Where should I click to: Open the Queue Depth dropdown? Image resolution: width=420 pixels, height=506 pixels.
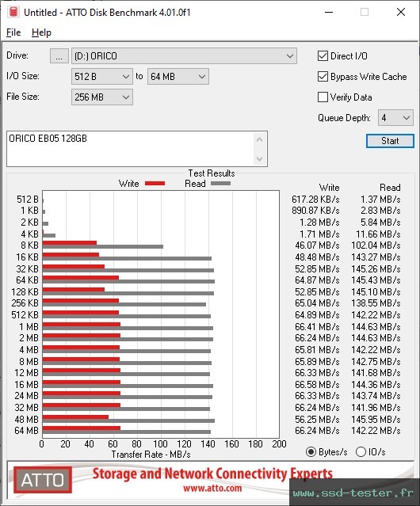pyautogui.click(x=395, y=118)
